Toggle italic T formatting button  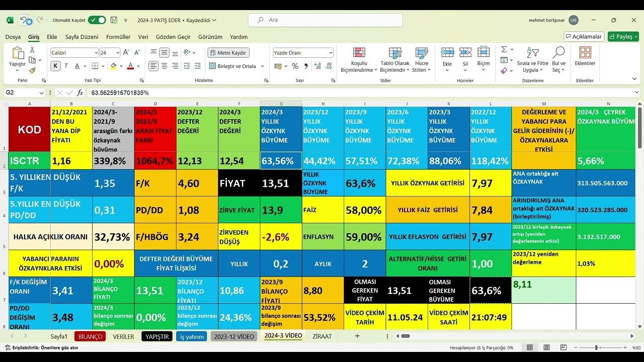[x=67, y=66]
